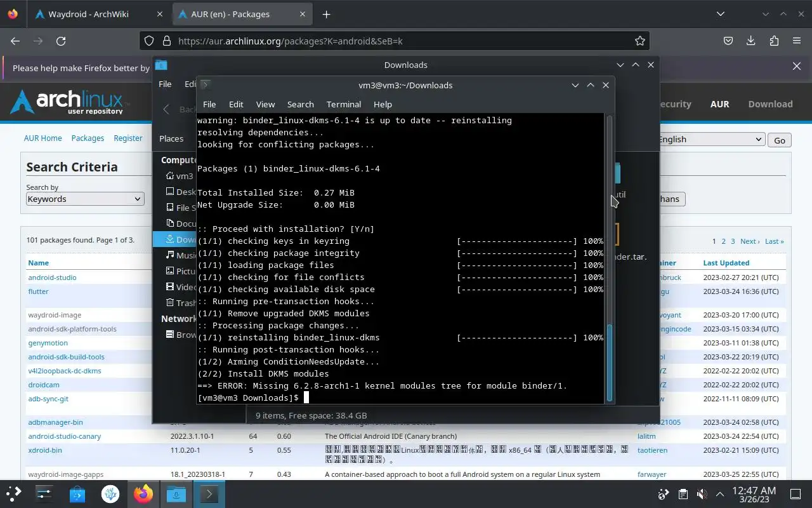812x508 pixels.
Task: Sort by the Last Updated column
Action: pyautogui.click(x=726, y=263)
